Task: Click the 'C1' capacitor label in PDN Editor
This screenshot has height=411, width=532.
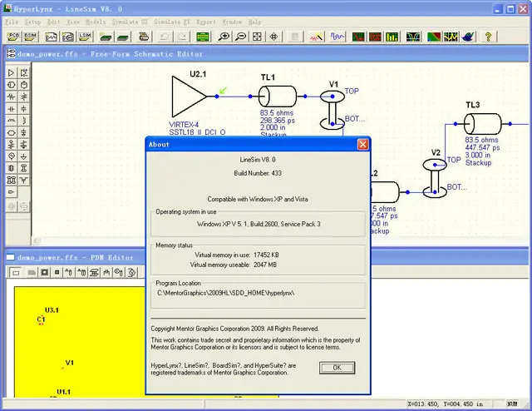Action: point(41,319)
